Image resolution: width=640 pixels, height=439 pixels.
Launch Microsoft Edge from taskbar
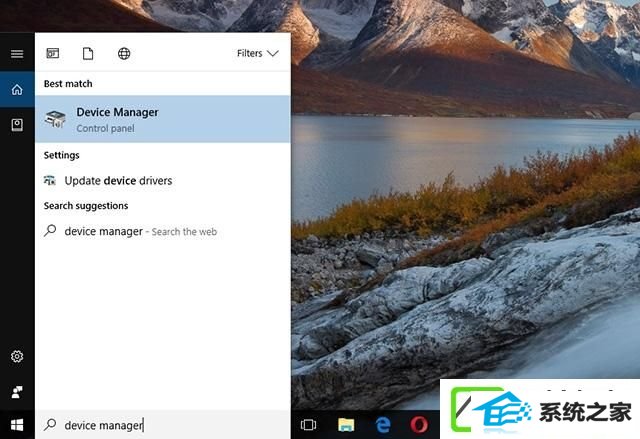382,425
